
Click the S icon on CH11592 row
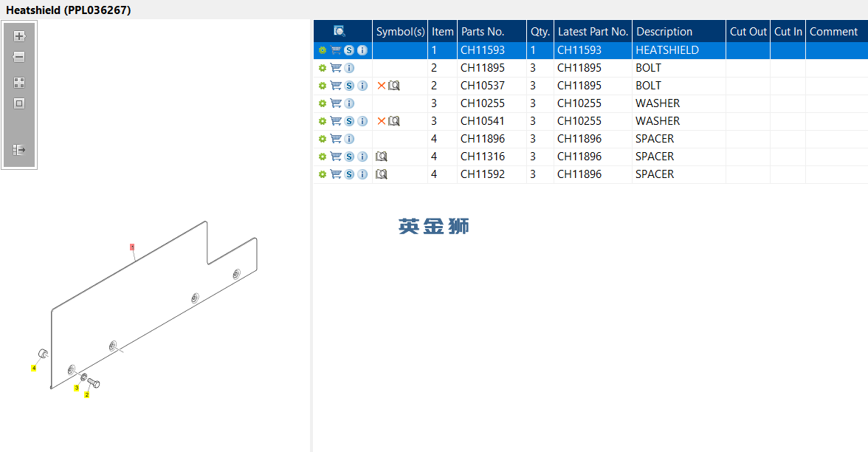click(x=348, y=174)
